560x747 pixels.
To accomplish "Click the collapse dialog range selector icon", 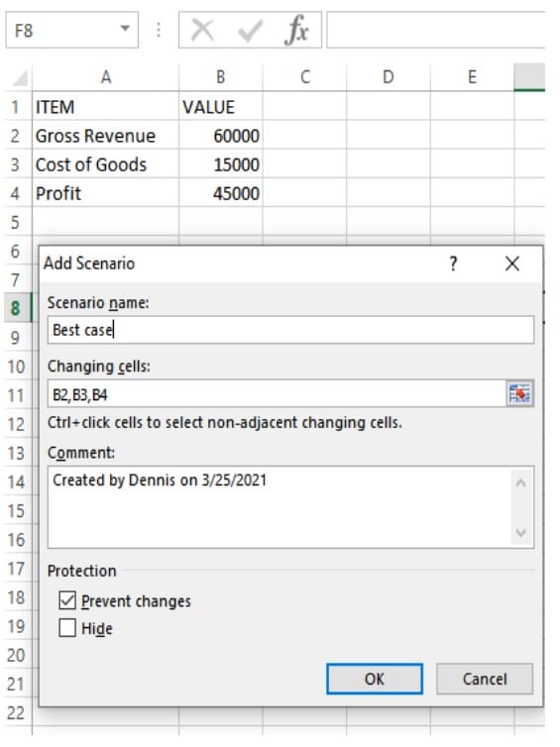I will [519, 393].
